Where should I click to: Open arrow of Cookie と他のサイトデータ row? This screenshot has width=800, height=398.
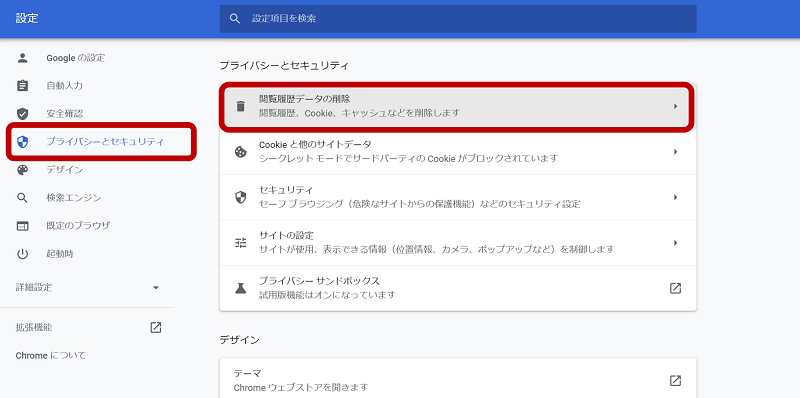click(x=675, y=152)
